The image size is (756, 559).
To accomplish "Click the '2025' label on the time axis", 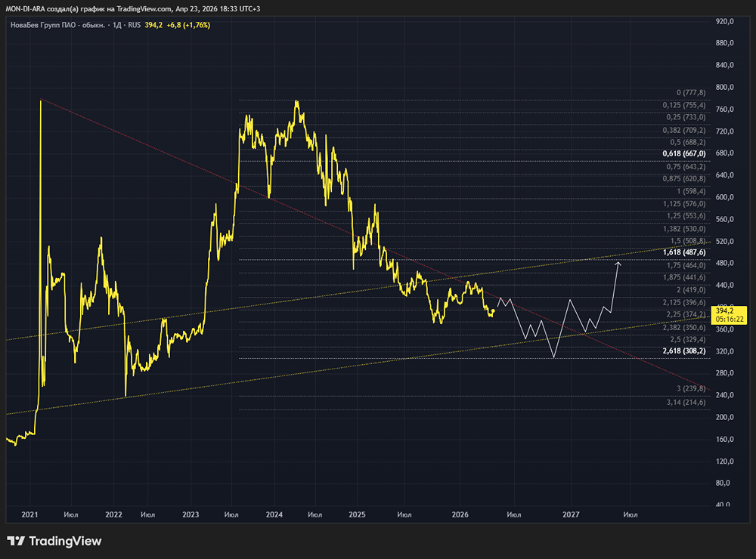I will coord(358,514).
